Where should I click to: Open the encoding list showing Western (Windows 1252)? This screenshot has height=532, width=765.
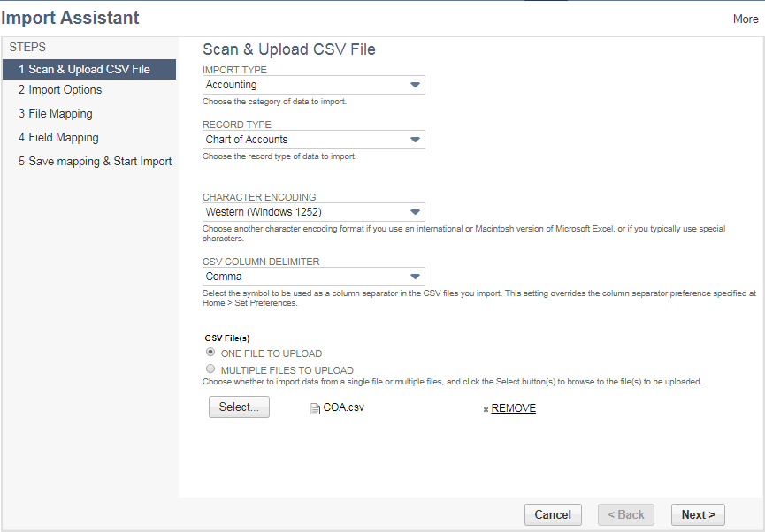tap(314, 212)
